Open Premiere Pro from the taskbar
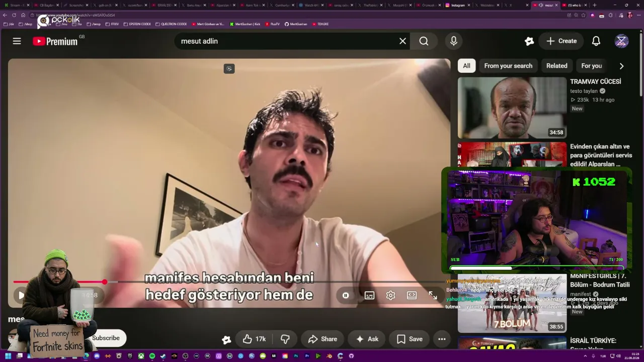Viewport: 644px width, 362px height. click(307, 356)
